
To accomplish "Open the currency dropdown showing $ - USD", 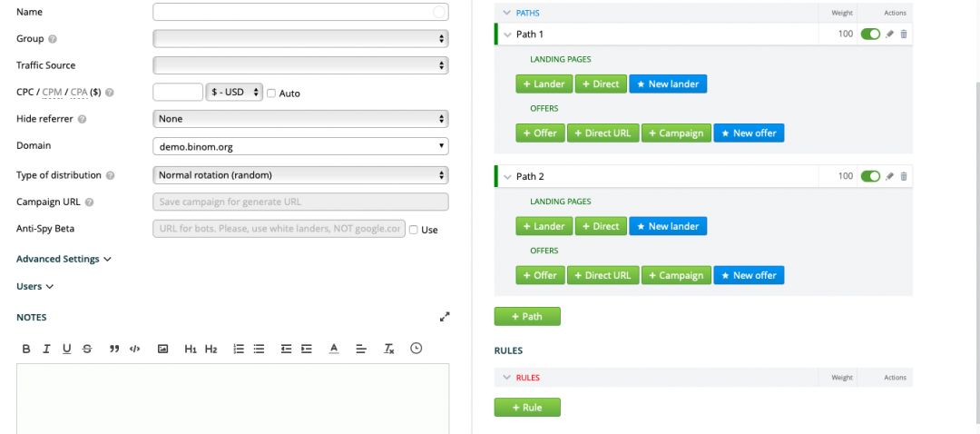I will click(x=235, y=93).
